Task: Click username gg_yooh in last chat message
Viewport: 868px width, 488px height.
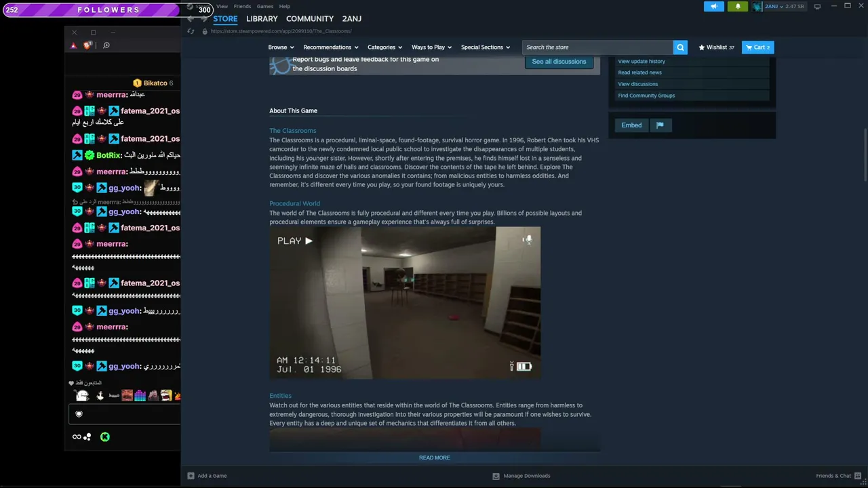Action: click(x=124, y=366)
